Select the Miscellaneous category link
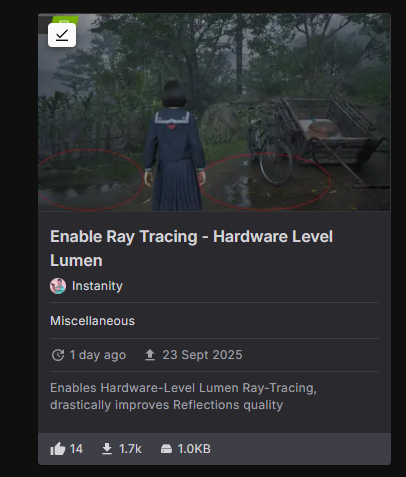 (92, 321)
